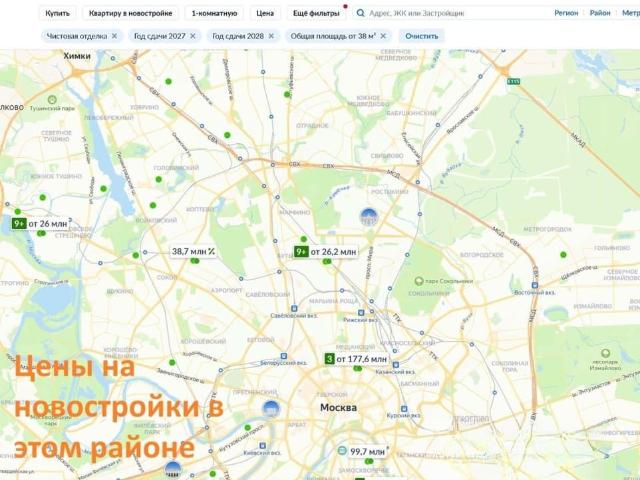Click the green 9+ badge of 26,2 млн cluster
Viewport: 640px width, 480px height.
tap(301, 251)
